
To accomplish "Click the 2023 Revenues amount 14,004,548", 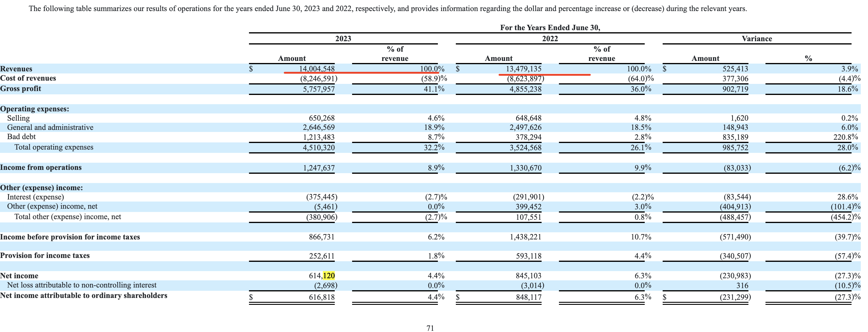I will click(x=317, y=69).
